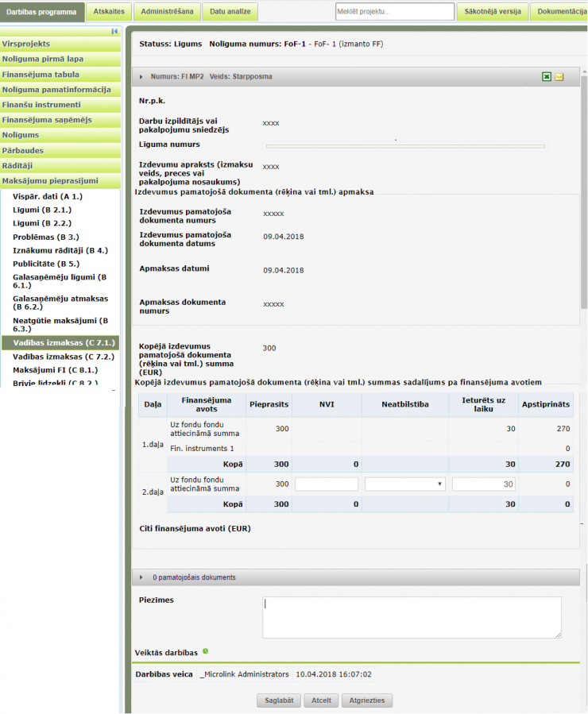Open the Atskaites tab
Screen dimensions: 588x714
[x=108, y=12]
